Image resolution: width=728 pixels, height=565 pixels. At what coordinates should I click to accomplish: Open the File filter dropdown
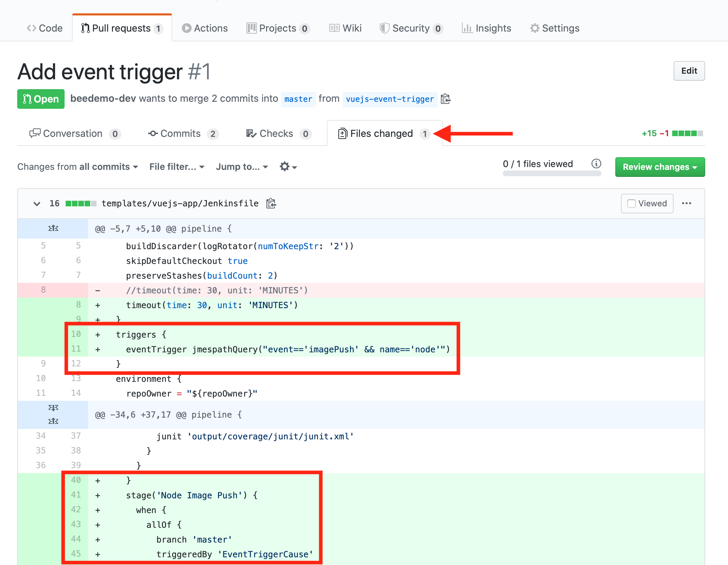pyautogui.click(x=177, y=167)
